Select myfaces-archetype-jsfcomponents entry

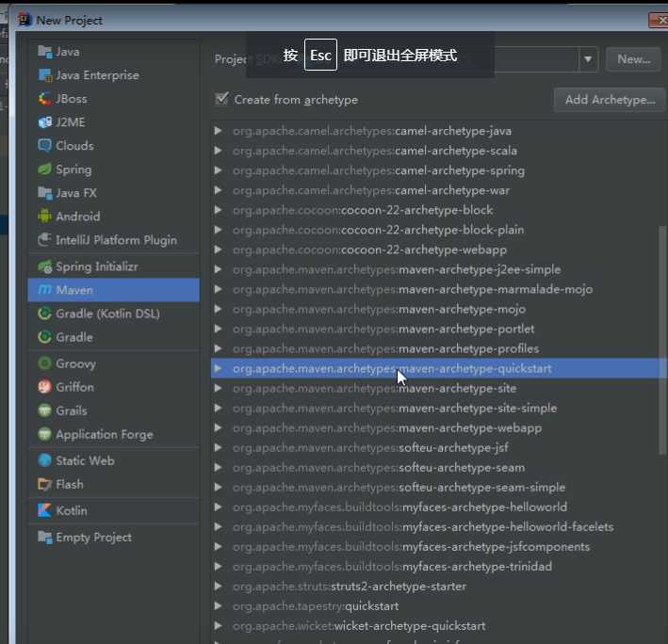coord(412,546)
